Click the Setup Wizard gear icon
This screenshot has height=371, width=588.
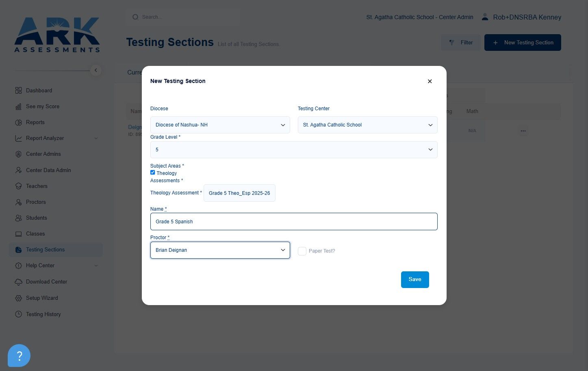point(18,298)
